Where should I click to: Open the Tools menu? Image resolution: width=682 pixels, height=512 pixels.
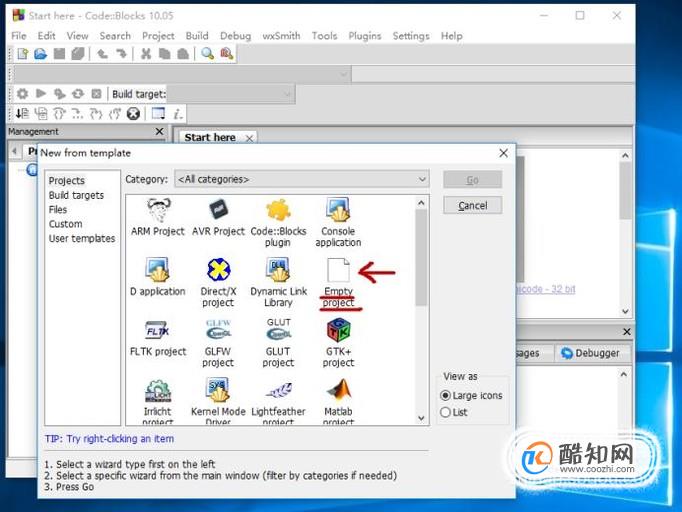(x=324, y=36)
